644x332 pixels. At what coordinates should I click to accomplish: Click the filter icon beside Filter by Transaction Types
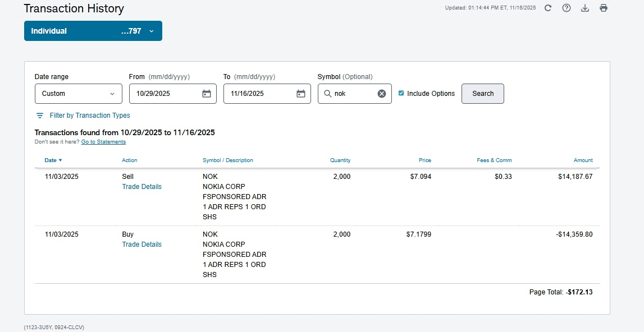point(40,116)
